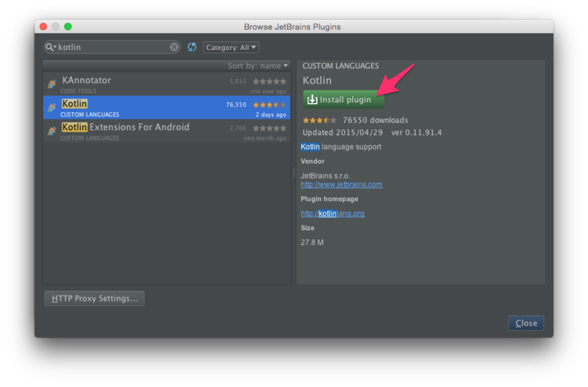
Task: Click the 'JetBrains s.r.o.' vendor name
Action: 326,176
